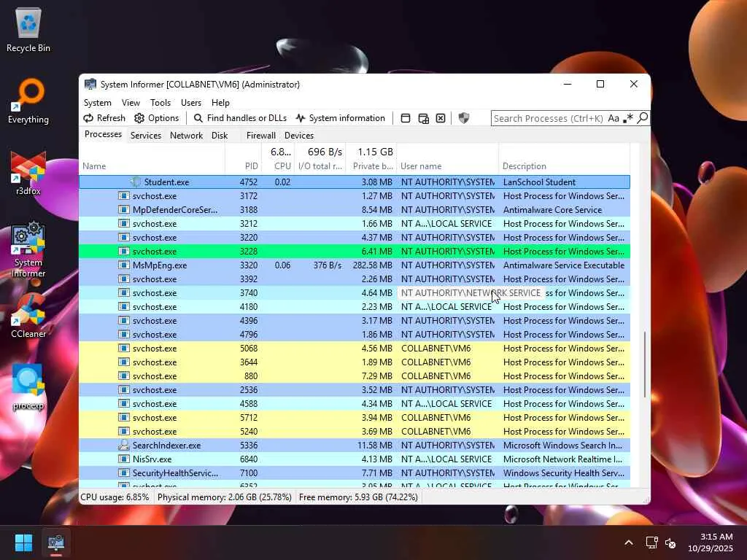Open the procexp desktop shortcut
The width and height of the screenshot is (747, 560).
[x=28, y=387]
